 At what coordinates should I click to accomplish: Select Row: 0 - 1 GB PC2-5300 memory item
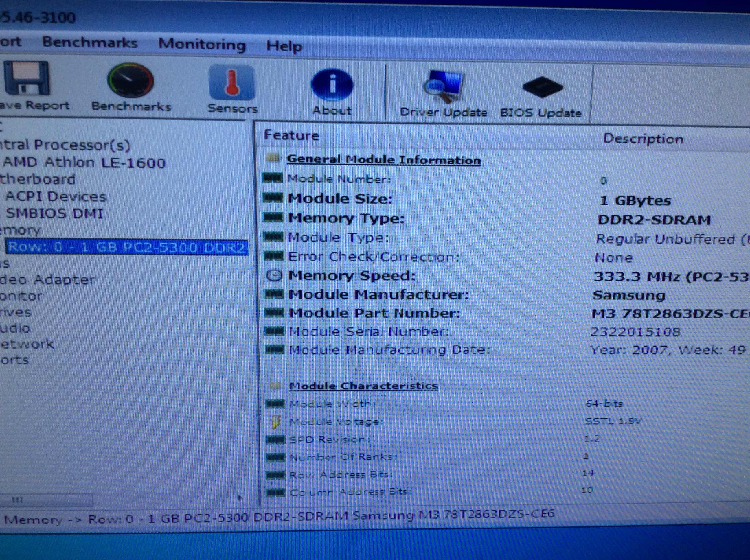(x=126, y=247)
